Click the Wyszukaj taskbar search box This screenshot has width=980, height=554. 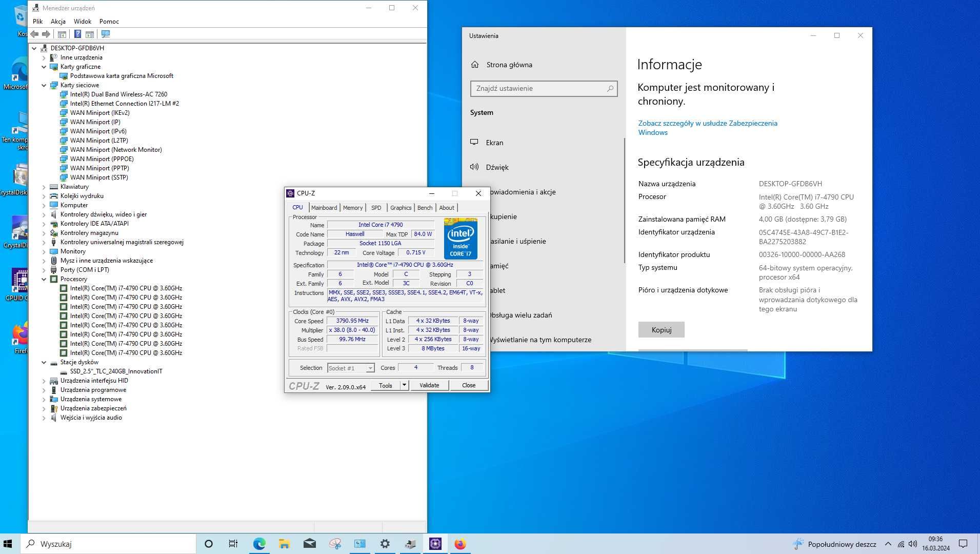click(x=108, y=544)
